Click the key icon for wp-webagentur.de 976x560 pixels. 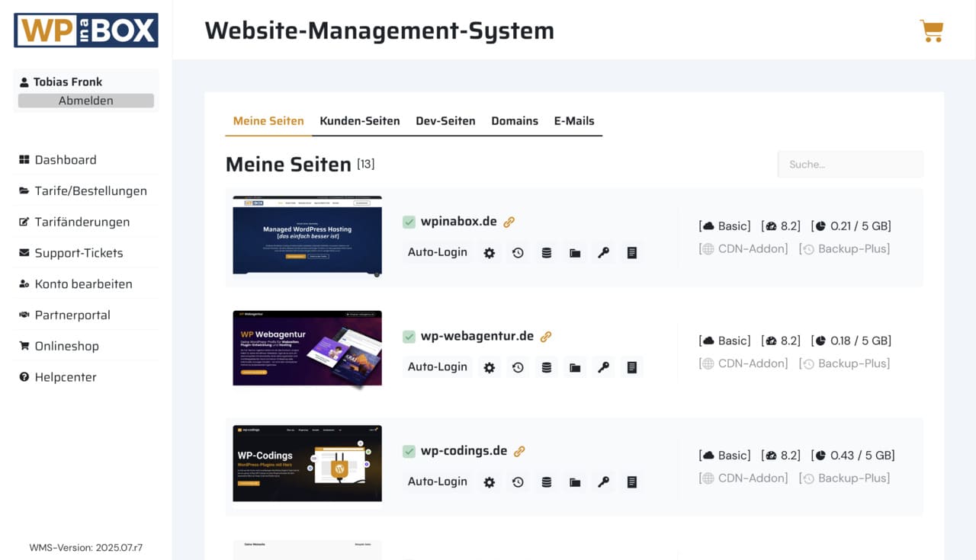603,367
